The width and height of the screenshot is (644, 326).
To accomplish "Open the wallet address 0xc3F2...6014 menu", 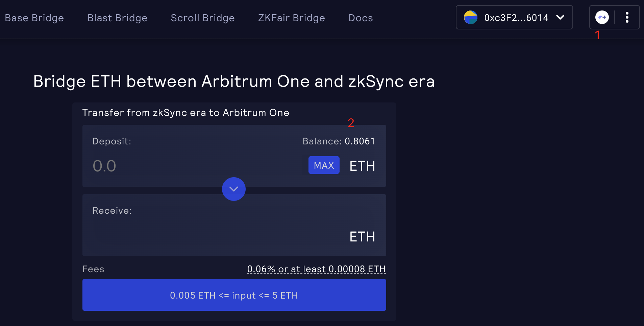I will click(514, 17).
